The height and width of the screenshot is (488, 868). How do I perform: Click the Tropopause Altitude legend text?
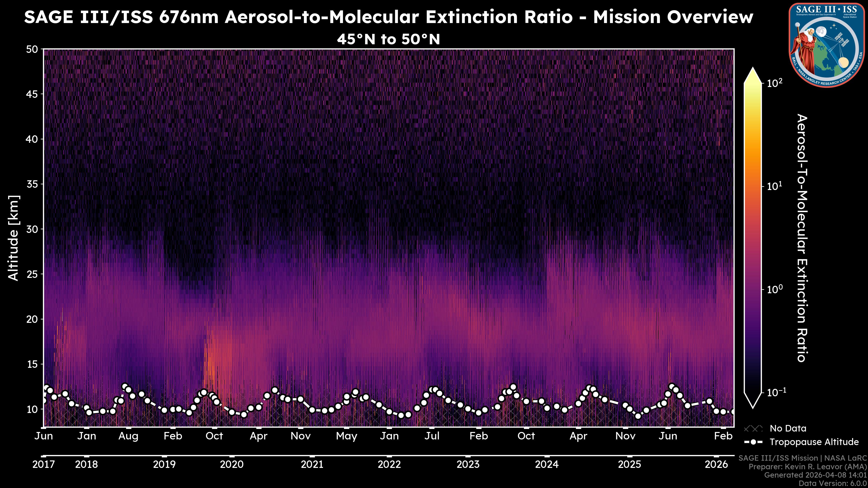[814, 442]
